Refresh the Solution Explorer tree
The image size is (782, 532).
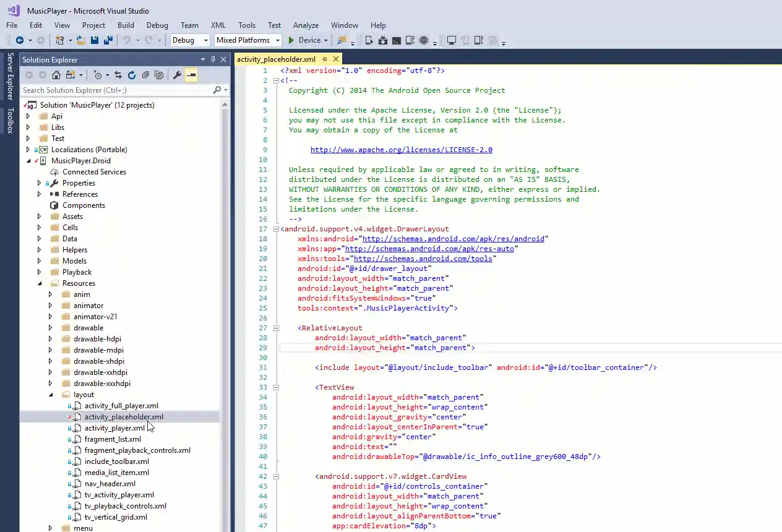[132, 75]
